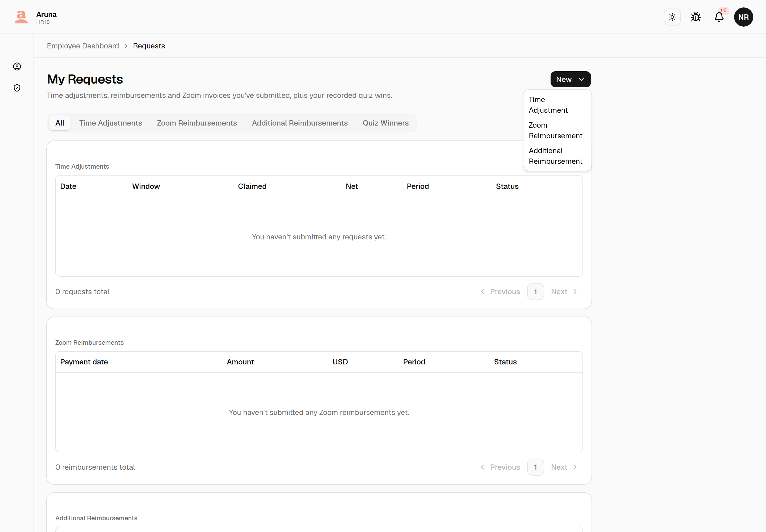Click the Payment date column header
766x532 pixels.
(84, 362)
